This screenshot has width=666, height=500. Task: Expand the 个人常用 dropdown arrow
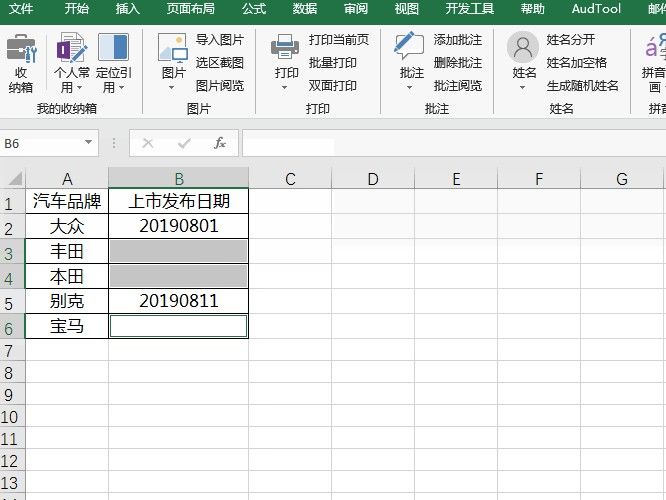(79, 88)
